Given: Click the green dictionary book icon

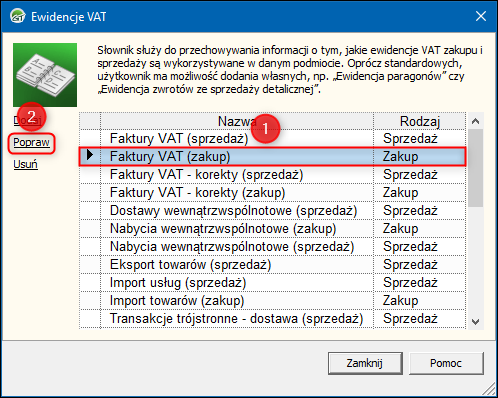Looking at the screenshot, I should coord(45,75).
